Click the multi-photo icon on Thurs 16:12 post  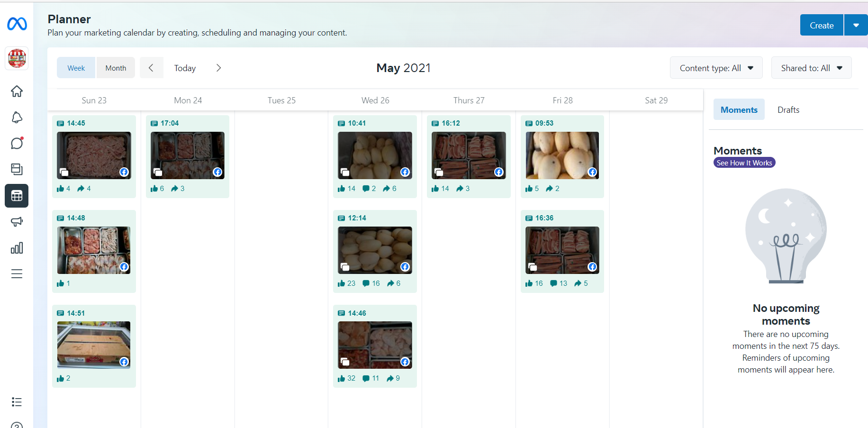click(439, 172)
